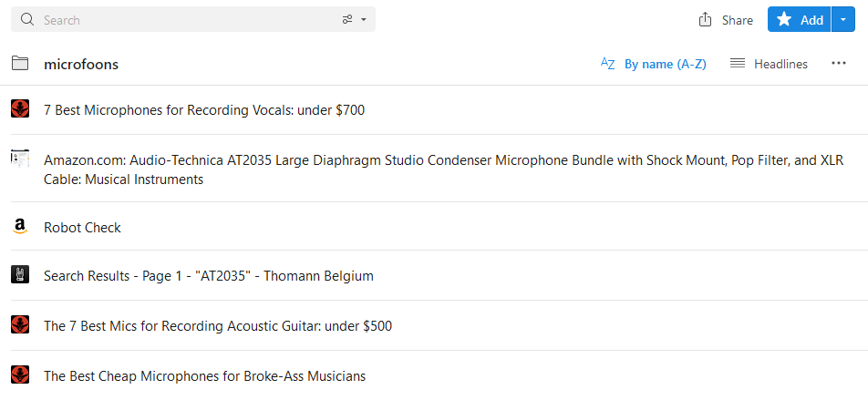Click the Amazon logo icon beside Robot Check

coord(20,226)
